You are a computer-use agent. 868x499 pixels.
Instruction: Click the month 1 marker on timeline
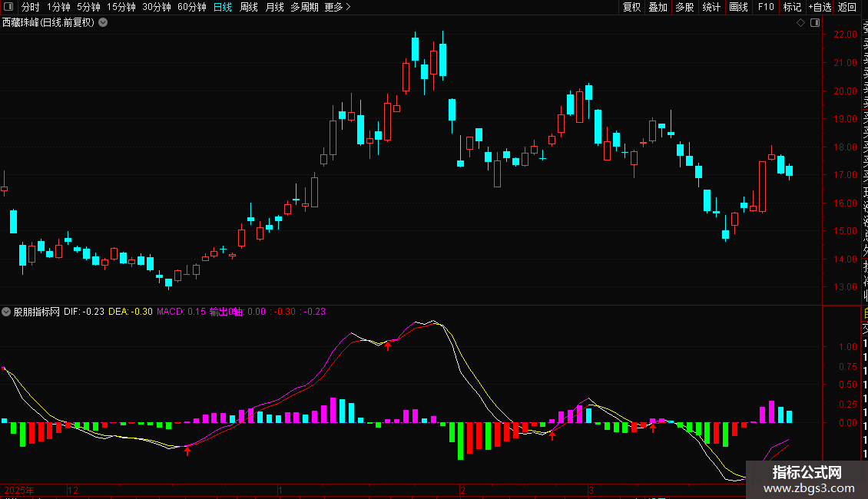(280, 490)
